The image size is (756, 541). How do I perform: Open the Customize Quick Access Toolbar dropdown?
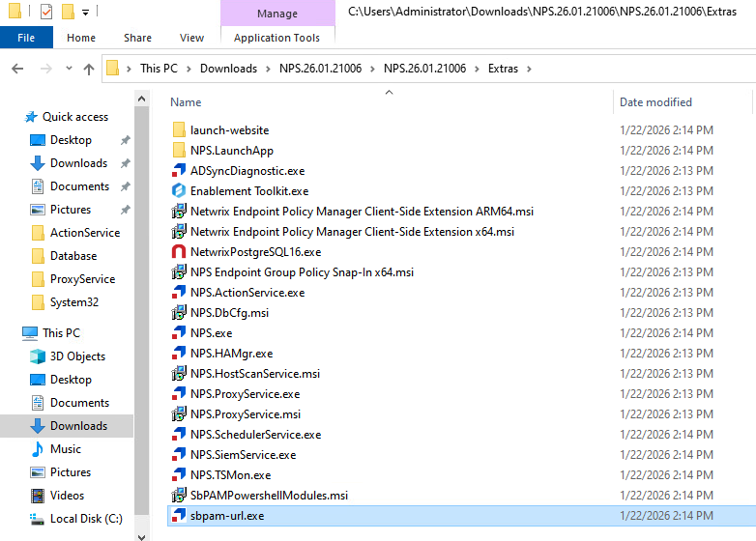pyautogui.click(x=85, y=12)
